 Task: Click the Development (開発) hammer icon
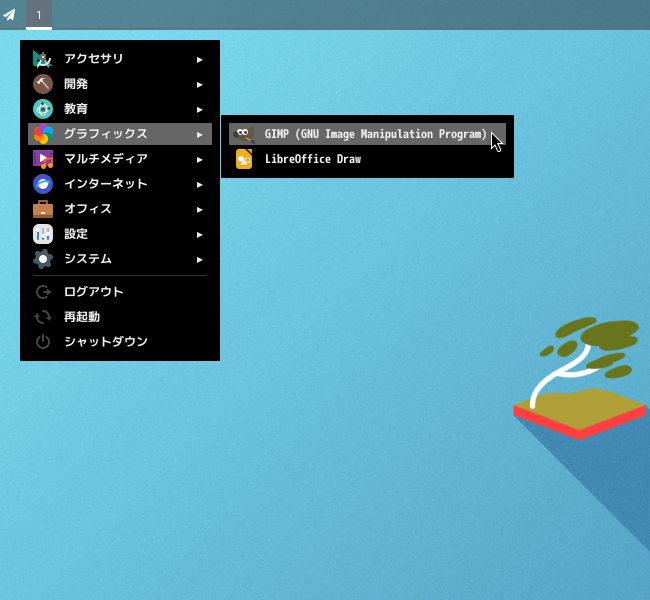43,84
